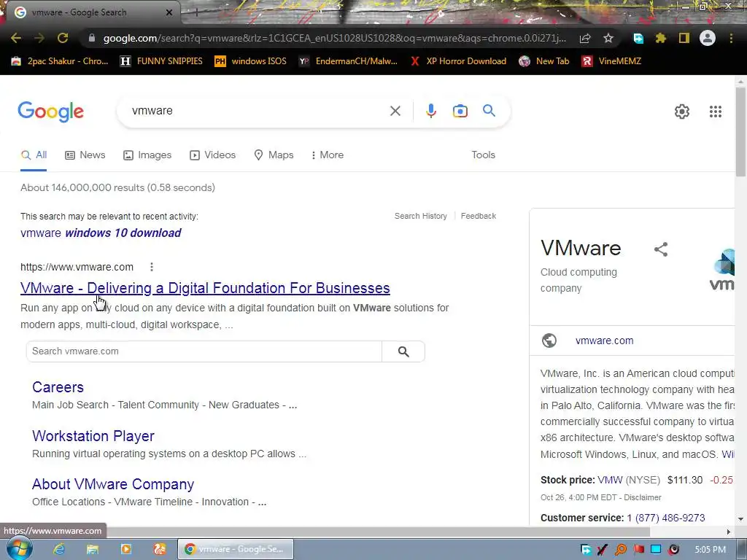Open VMware Delivering a Digital Foundation result
The image size is (747, 560).
[x=205, y=288]
